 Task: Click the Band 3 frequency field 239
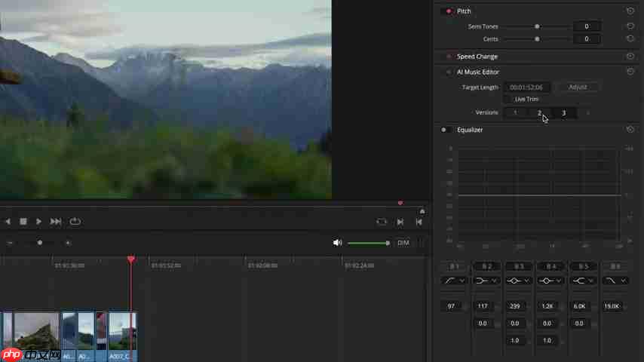[x=514, y=306]
